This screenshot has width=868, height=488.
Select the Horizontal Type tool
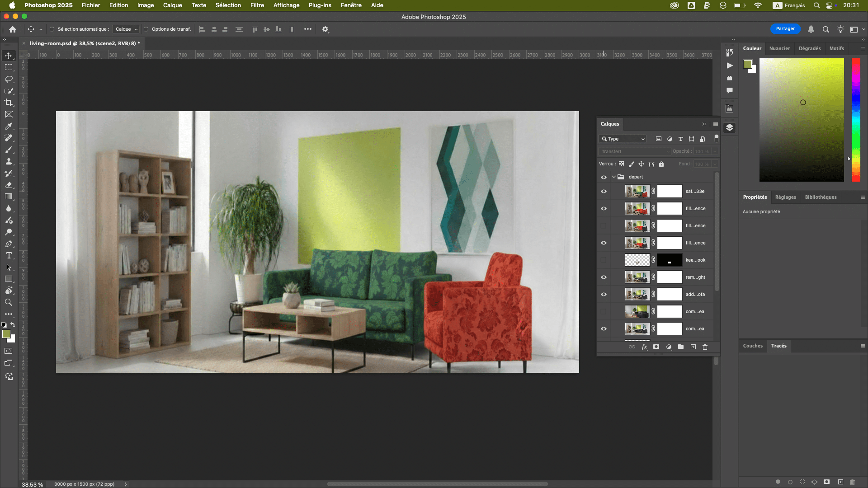[x=9, y=255]
